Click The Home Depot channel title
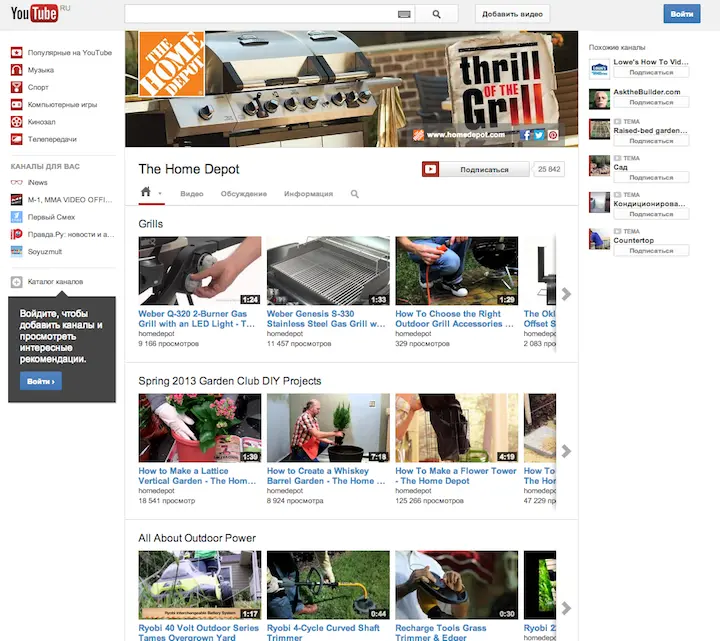The width and height of the screenshot is (720, 641). coord(189,169)
